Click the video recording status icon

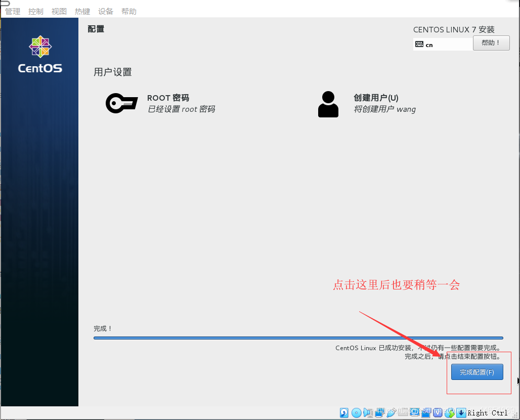coord(426,413)
